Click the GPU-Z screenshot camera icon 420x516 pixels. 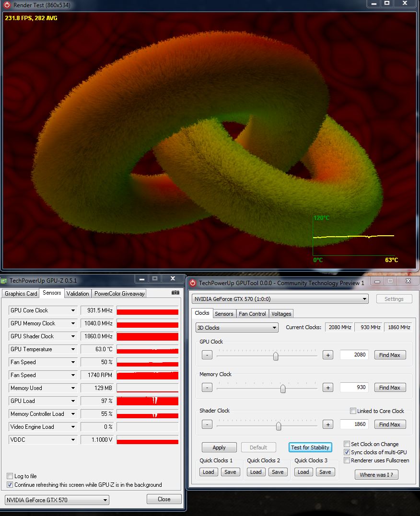point(175,293)
